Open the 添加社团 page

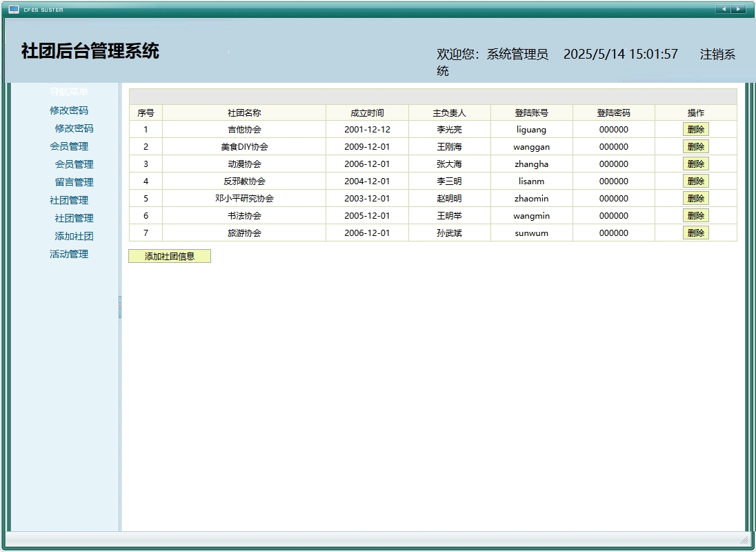click(72, 236)
